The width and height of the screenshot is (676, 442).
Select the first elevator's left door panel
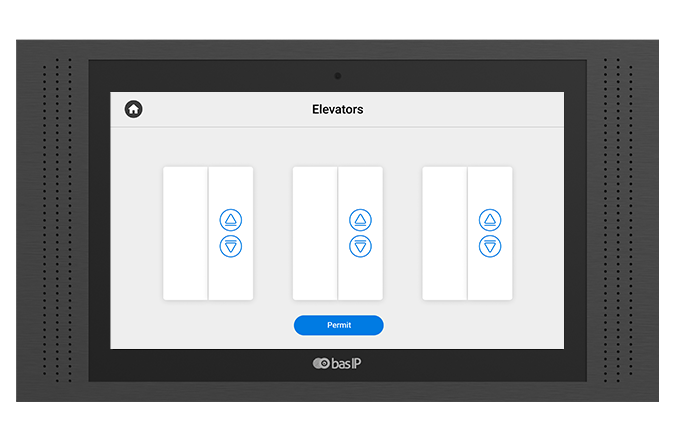185,233
